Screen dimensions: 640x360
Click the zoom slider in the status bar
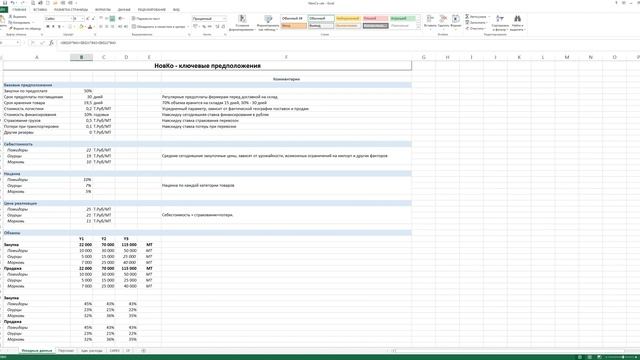(620, 357)
